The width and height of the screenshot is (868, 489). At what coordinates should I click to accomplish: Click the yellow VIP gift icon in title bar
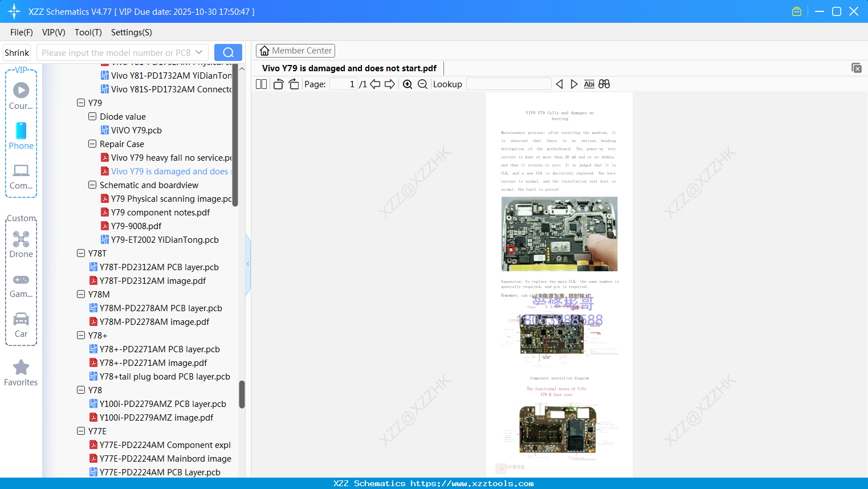[x=797, y=11]
